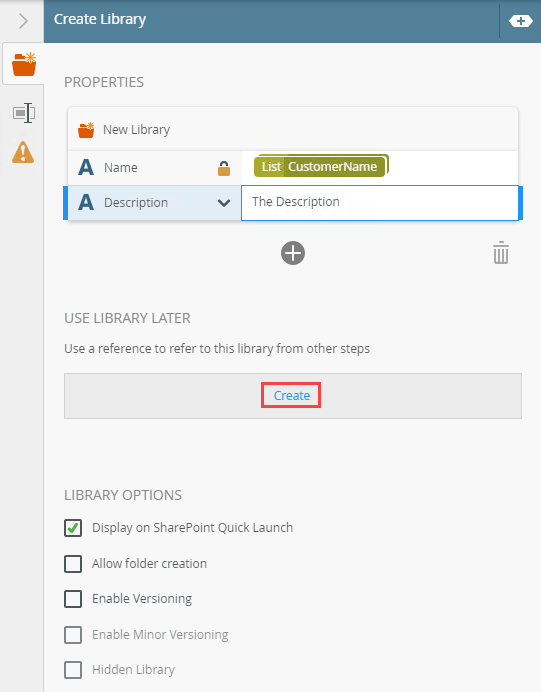This screenshot has width=541, height=692.
Task: Collapse the panel with the chevron arrow
Action: point(23,21)
